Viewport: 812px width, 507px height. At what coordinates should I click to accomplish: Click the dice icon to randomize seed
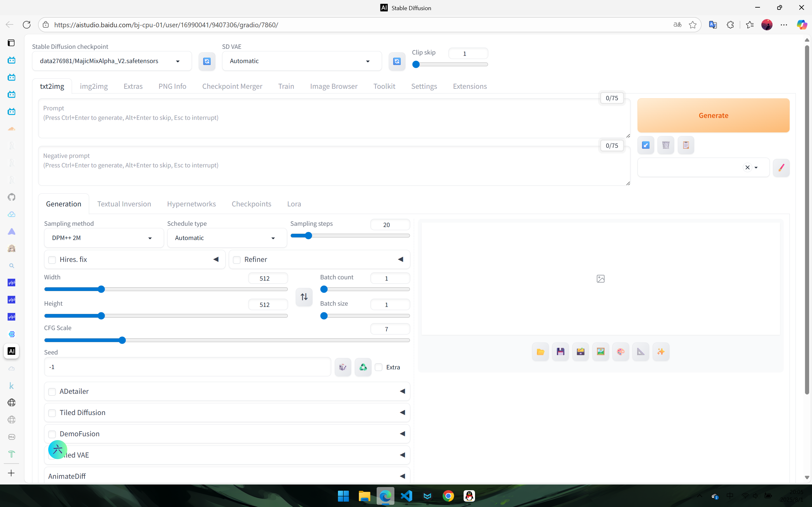343,367
